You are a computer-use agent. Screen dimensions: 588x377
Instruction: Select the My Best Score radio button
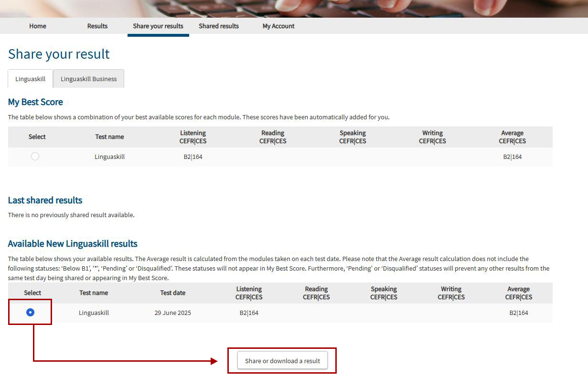35,156
